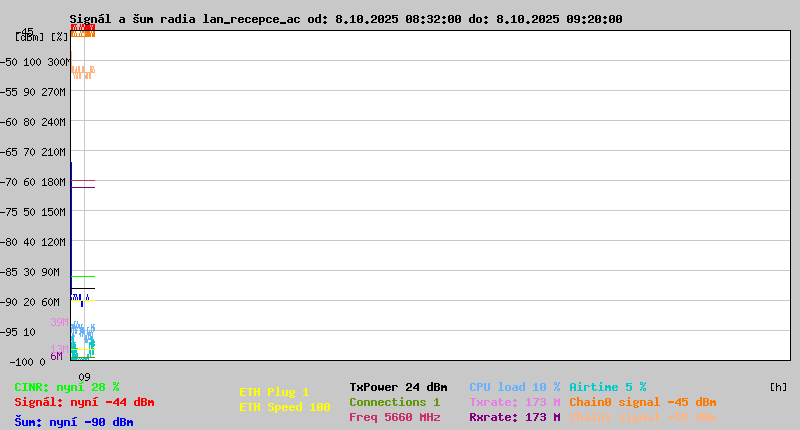Viewport: 800px width, 430px height.
Task: Click the '-95 10' axis label
Action: [18, 332]
